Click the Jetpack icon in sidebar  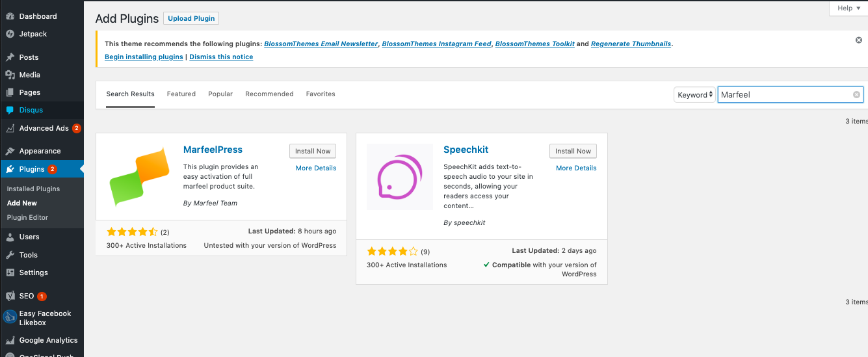click(10, 34)
